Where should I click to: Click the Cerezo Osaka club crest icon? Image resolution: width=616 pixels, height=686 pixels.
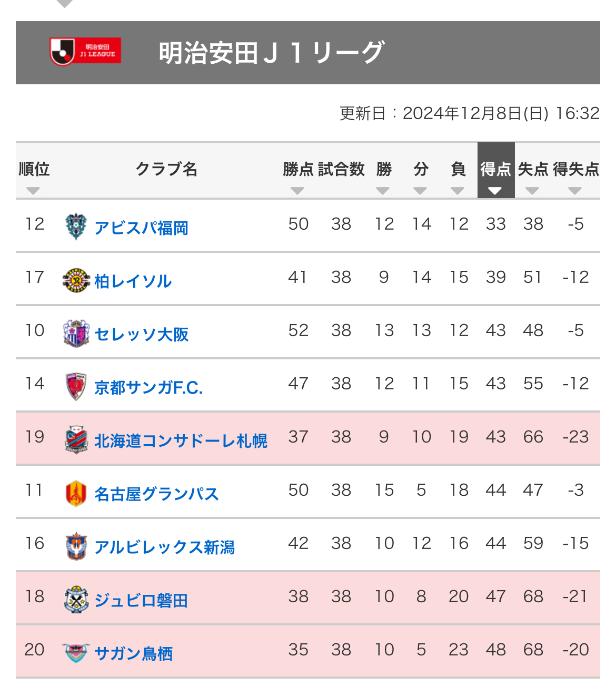click(x=76, y=333)
